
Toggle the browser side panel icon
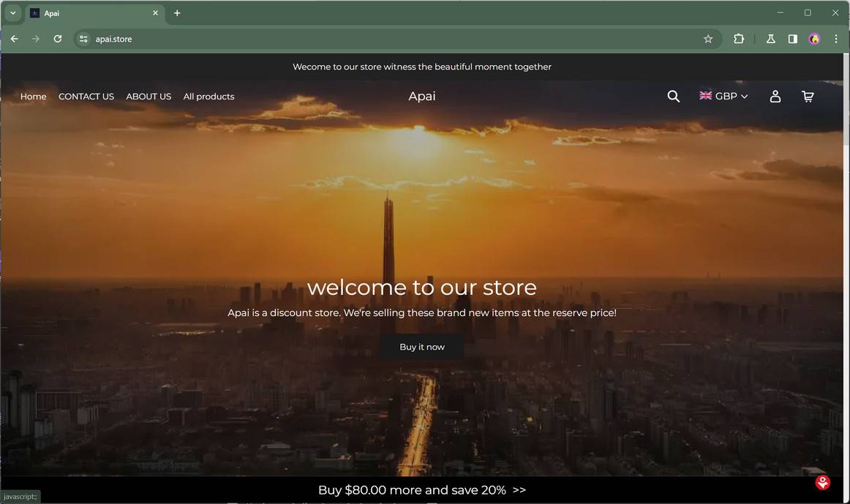792,39
